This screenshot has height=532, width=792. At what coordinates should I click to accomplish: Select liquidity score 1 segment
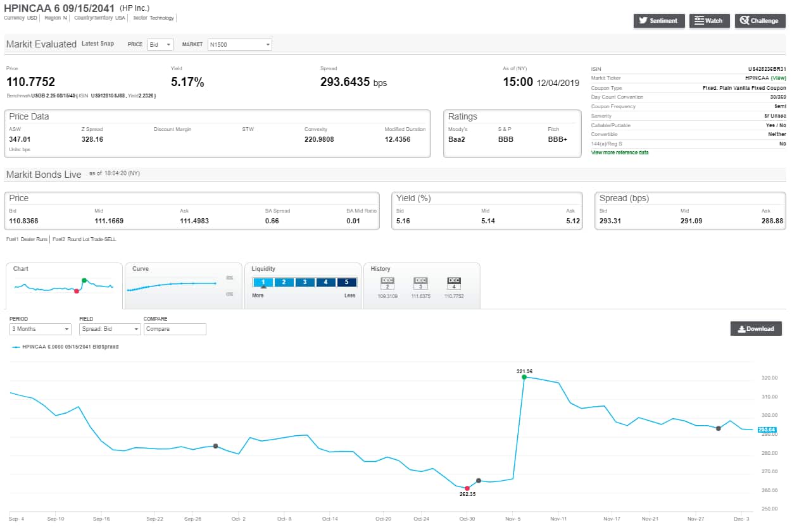(263, 282)
